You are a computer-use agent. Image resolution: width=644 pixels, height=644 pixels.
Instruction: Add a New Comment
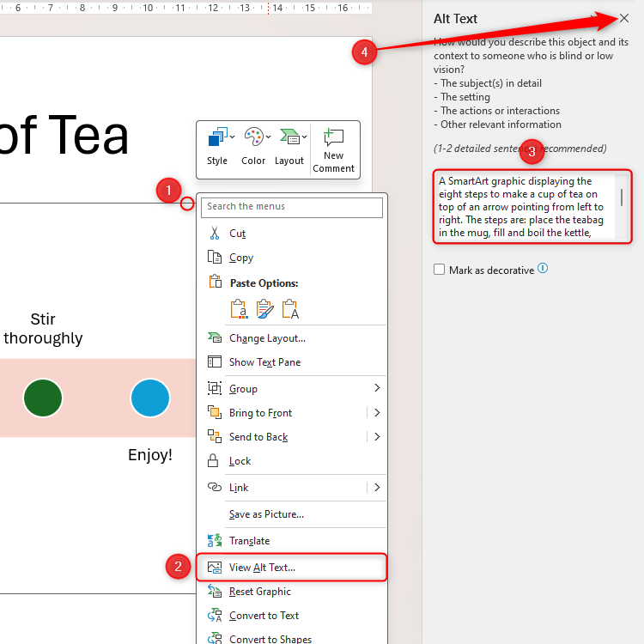(x=333, y=149)
